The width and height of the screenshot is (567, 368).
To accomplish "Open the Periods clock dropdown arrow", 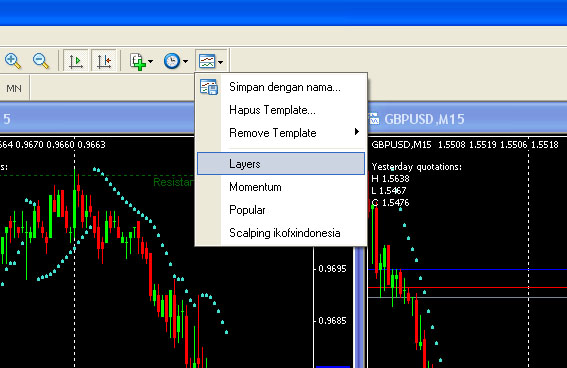I will click(186, 61).
